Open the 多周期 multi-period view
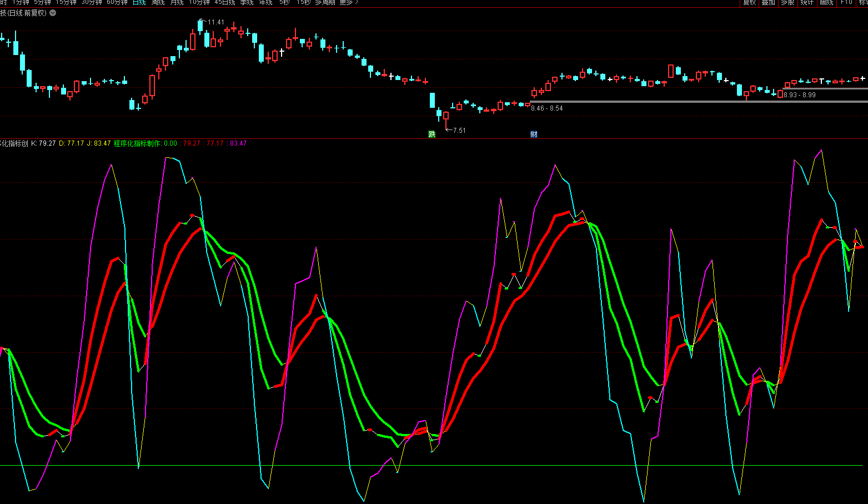868x504 pixels. pyautogui.click(x=325, y=2)
